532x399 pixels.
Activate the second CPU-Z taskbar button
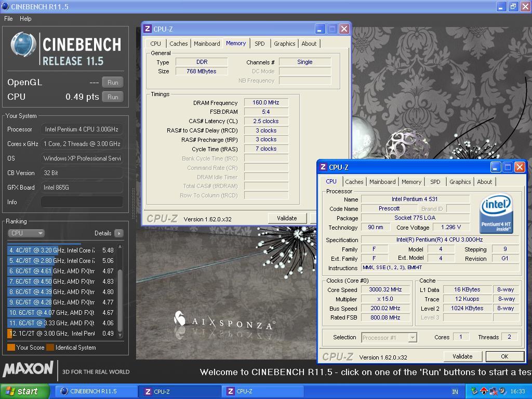262,391
